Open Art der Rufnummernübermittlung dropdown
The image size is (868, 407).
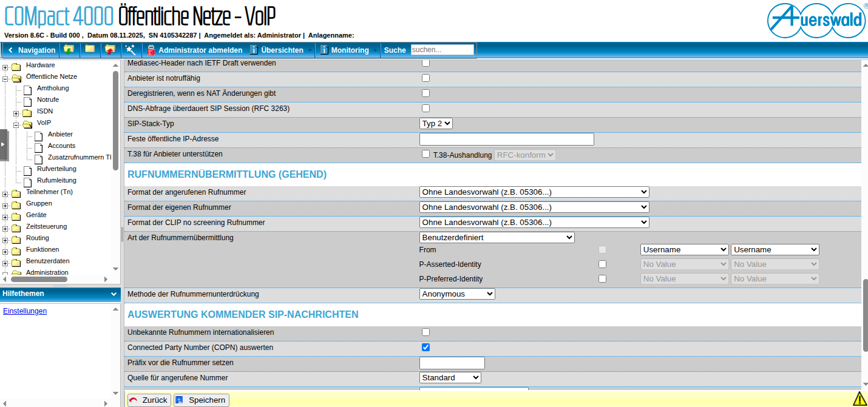pos(497,238)
